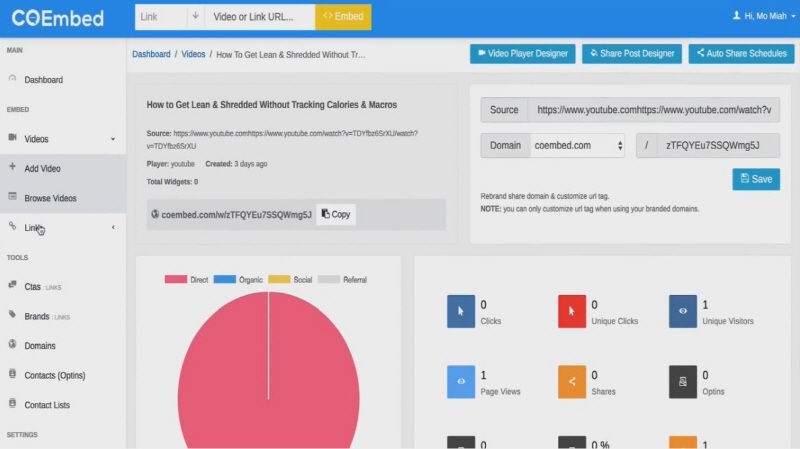Toggle Referral legend swatch in chart
The image size is (800, 449).
coord(329,279)
